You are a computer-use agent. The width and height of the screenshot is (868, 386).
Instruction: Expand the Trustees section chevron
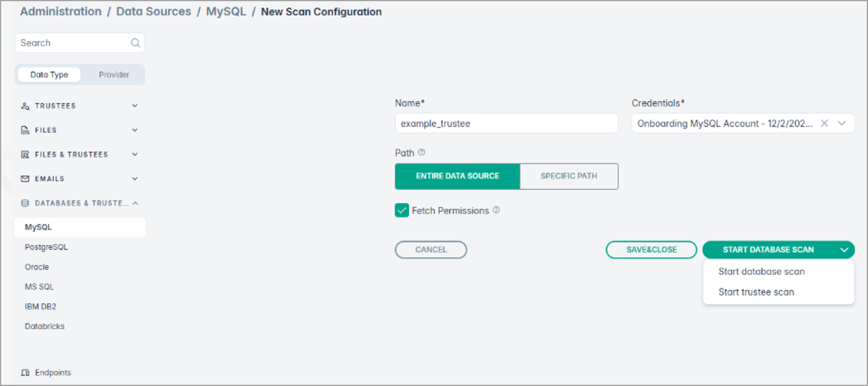click(x=135, y=106)
